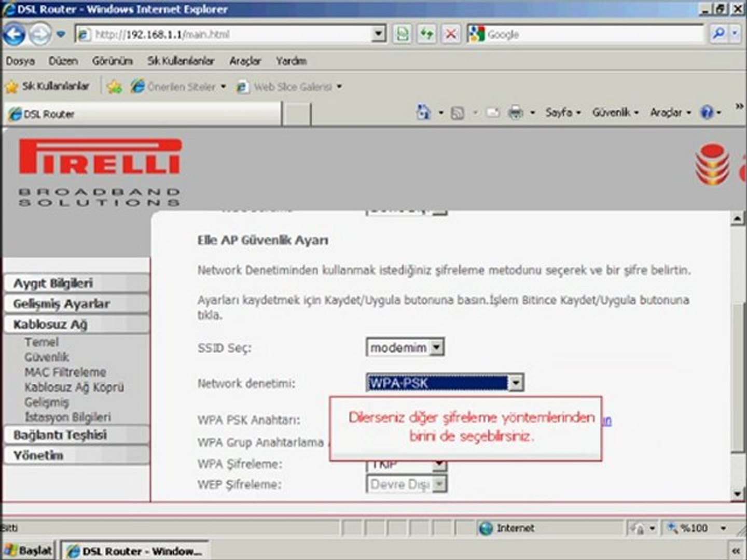Open Önerilen Siteler link
The width and height of the screenshot is (747, 560).
pos(179,87)
